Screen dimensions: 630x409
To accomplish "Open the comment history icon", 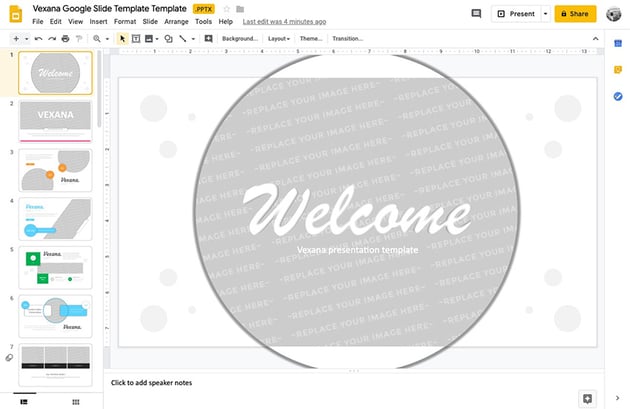I will (x=476, y=14).
